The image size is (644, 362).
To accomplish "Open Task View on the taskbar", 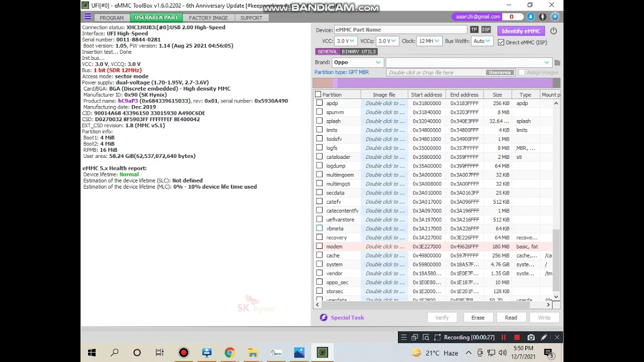I will click(x=159, y=352).
